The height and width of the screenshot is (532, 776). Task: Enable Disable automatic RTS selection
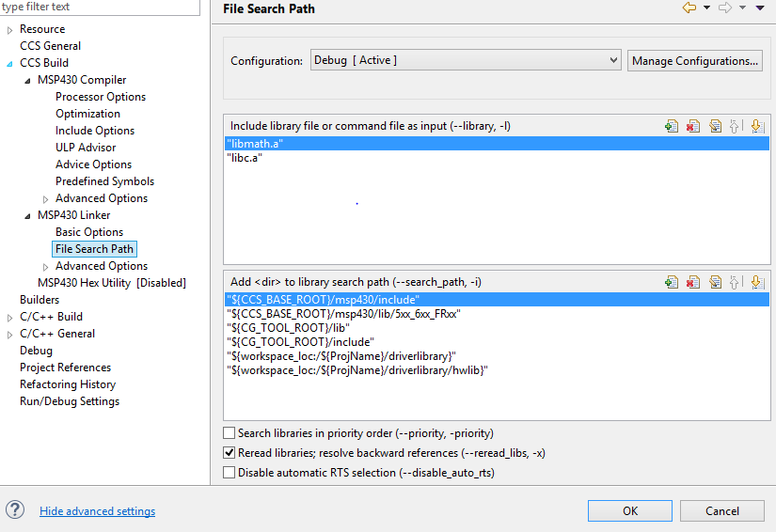230,473
